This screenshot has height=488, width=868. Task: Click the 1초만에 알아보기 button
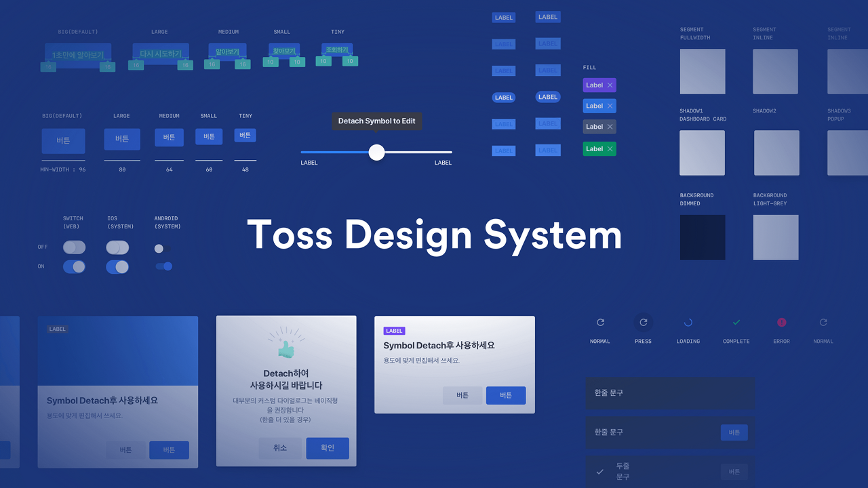[77, 54]
